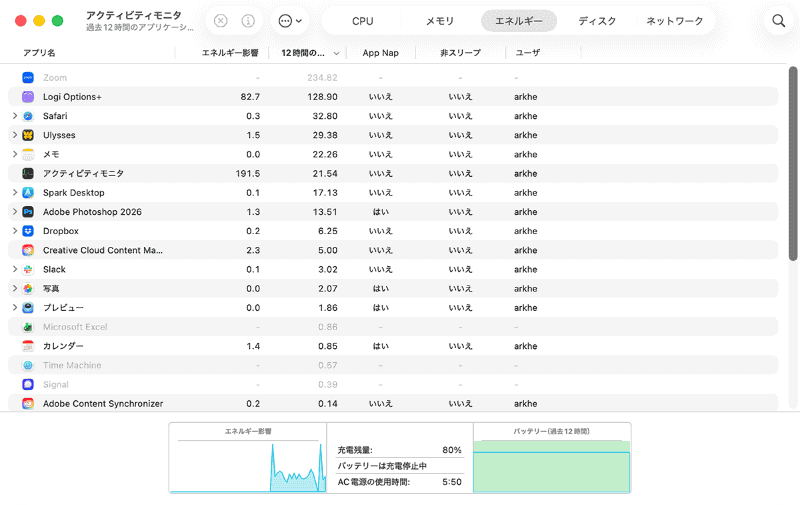Switch to the ネットワーク tab
This screenshot has height=505, width=800.
pos(674,21)
